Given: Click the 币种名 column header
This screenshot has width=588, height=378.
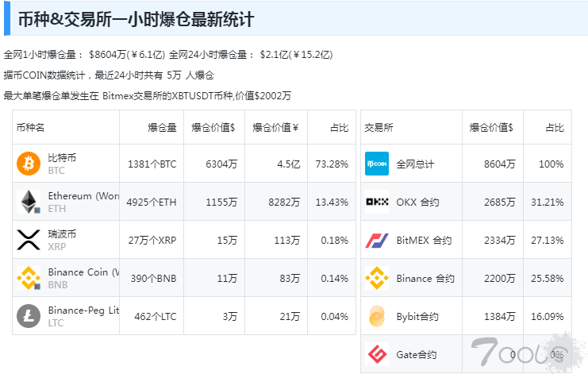Looking at the screenshot, I should [x=30, y=128].
